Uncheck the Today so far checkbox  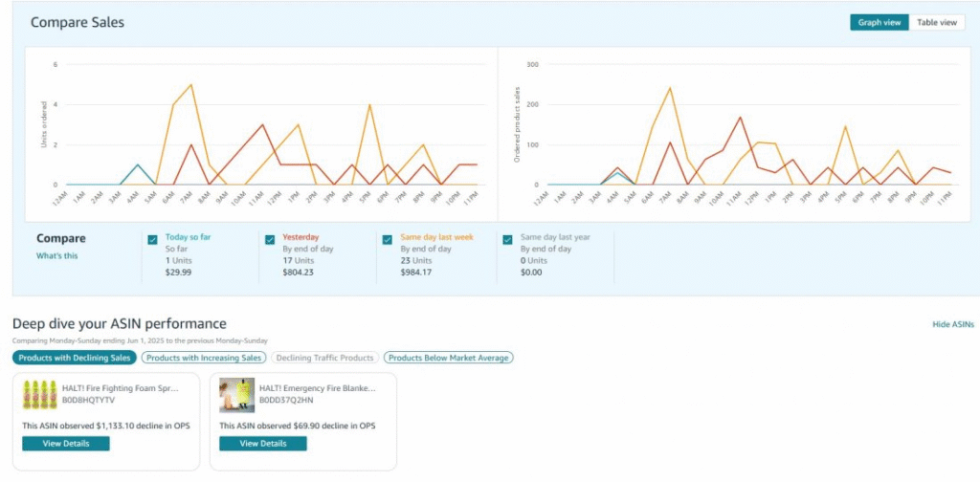click(153, 240)
